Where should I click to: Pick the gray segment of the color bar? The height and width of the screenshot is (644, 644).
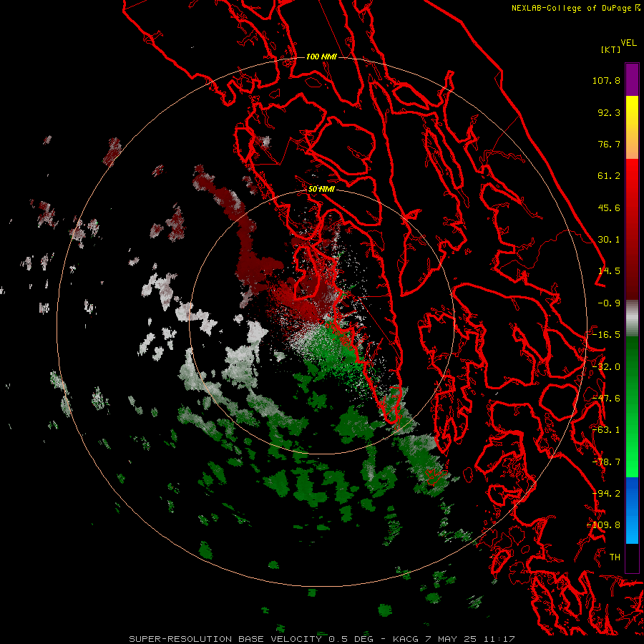click(632, 318)
